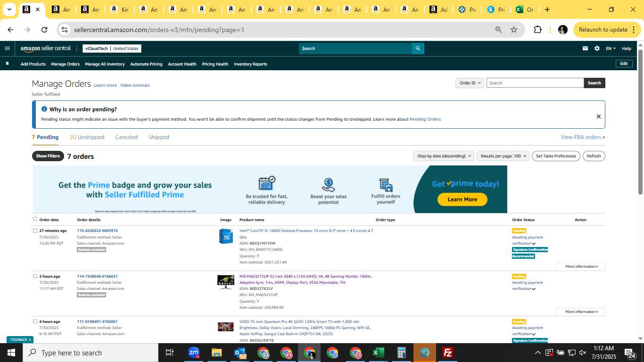The width and height of the screenshot is (644, 362).
Task: Open Outlook in taskbar
Action: tap(239, 353)
